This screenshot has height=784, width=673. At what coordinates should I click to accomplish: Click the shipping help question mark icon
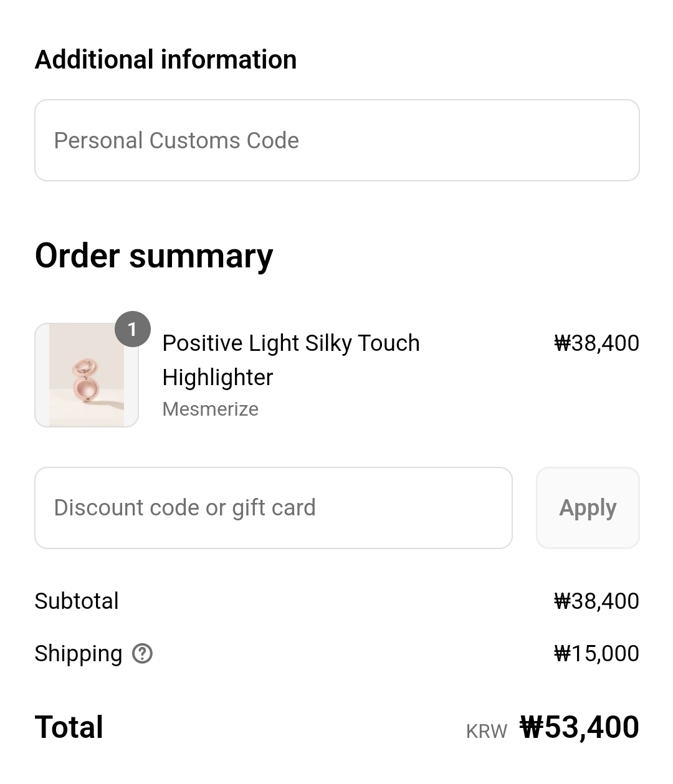[x=143, y=654]
